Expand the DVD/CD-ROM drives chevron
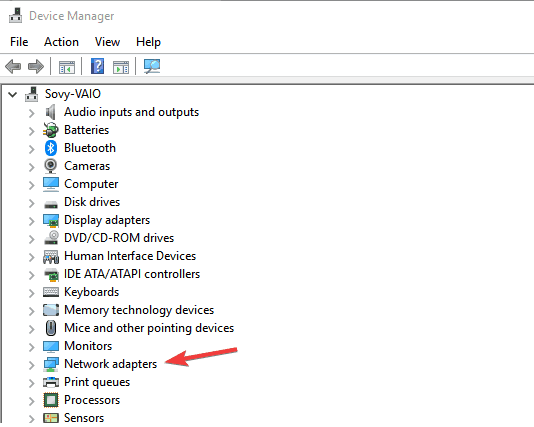 click(31, 239)
